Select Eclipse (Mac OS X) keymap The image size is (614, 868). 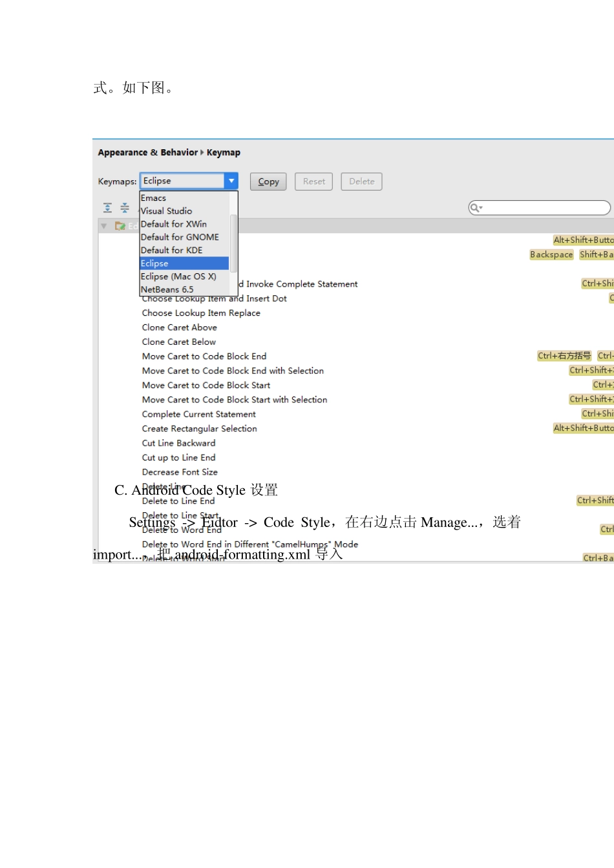184,276
